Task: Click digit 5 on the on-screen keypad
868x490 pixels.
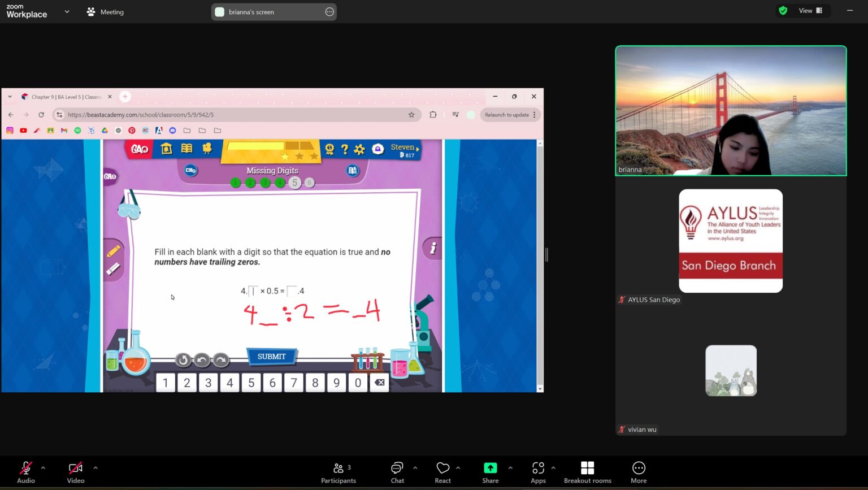Action: [x=251, y=383]
